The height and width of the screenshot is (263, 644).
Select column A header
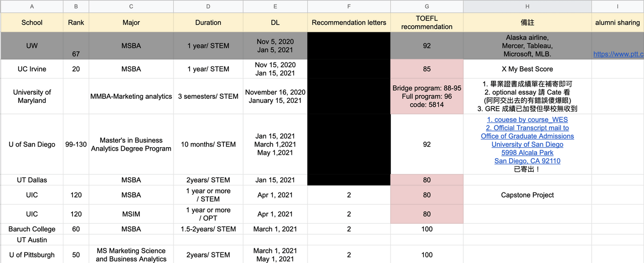point(32,6)
